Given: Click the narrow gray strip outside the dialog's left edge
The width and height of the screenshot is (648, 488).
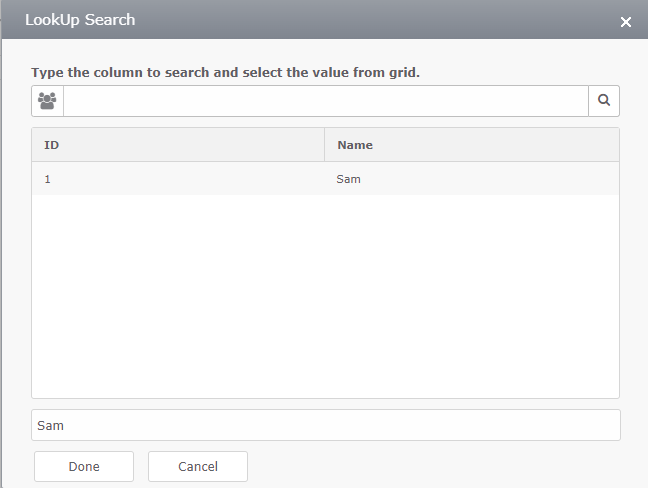Looking at the screenshot, I should pos(1,248).
